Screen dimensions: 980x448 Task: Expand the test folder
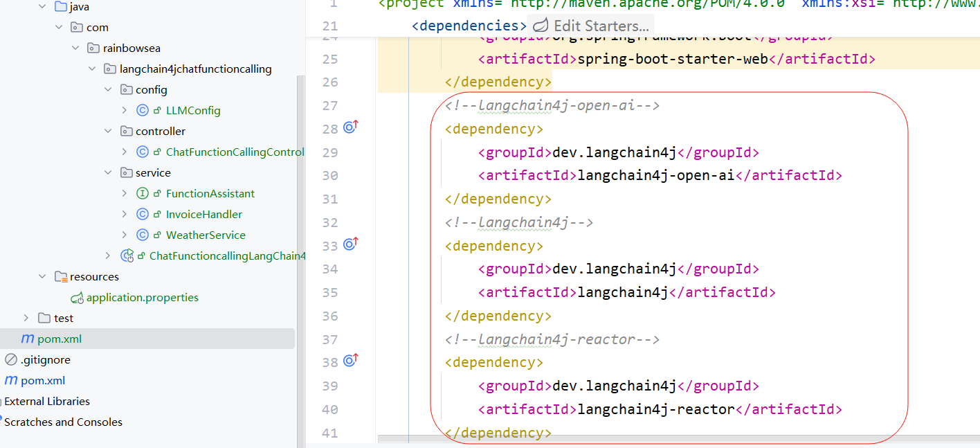point(26,319)
